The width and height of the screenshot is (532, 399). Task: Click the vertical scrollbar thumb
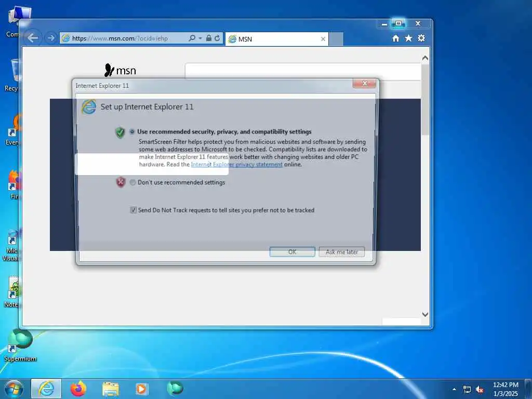[425, 100]
